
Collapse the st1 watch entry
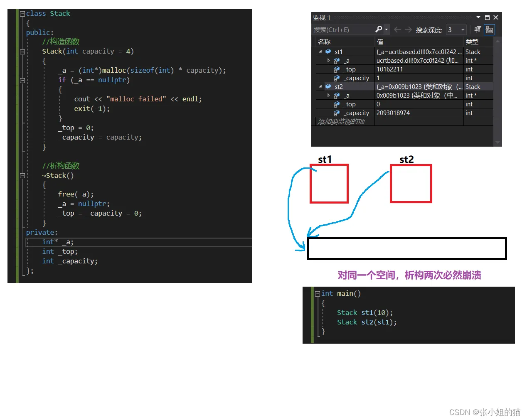[320, 52]
